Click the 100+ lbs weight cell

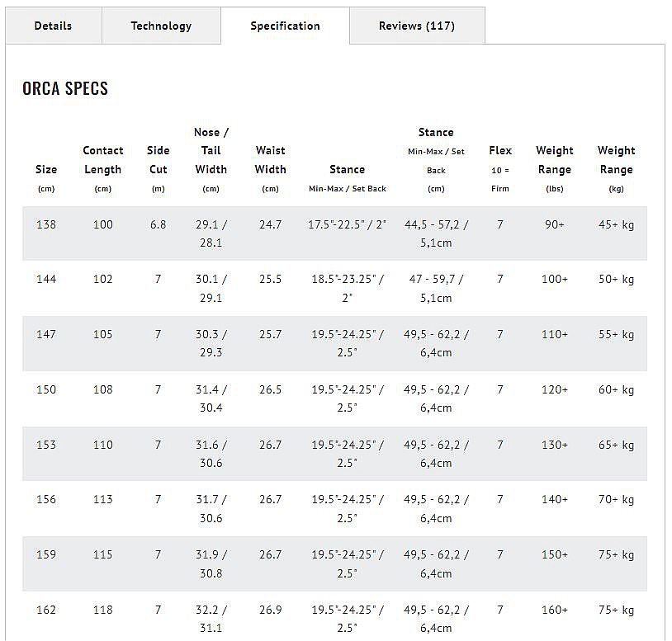pyautogui.click(x=554, y=280)
